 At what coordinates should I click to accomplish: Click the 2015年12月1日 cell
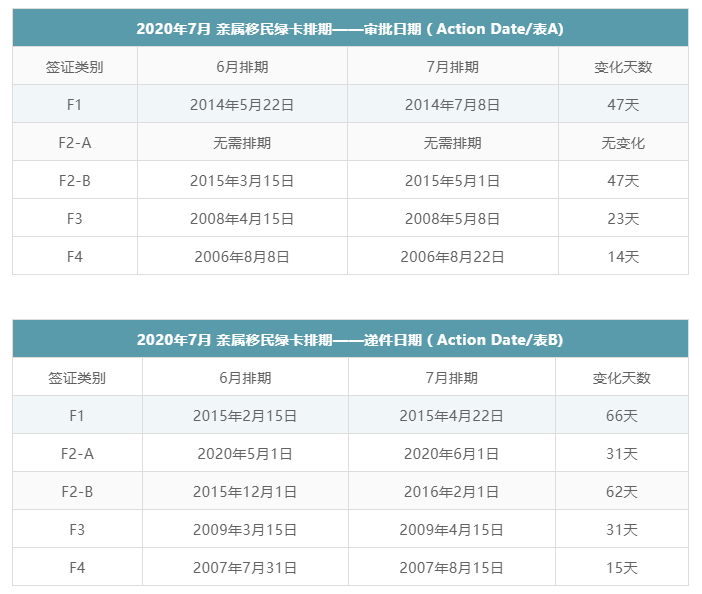click(x=245, y=492)
